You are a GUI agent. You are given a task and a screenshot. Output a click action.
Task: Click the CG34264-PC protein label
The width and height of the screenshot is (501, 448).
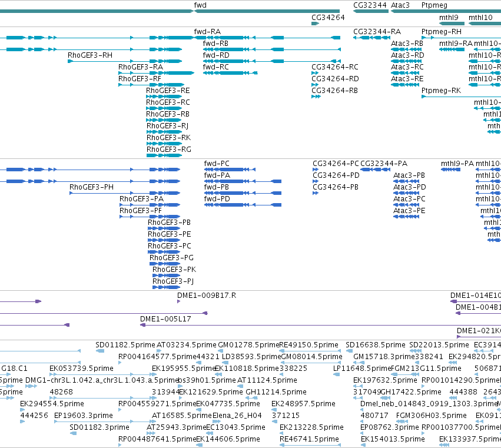click(x=336, y=164)
